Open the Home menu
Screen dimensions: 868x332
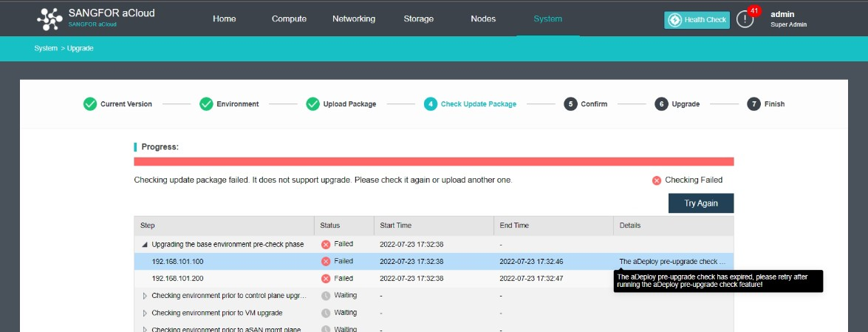pos(224,18)
